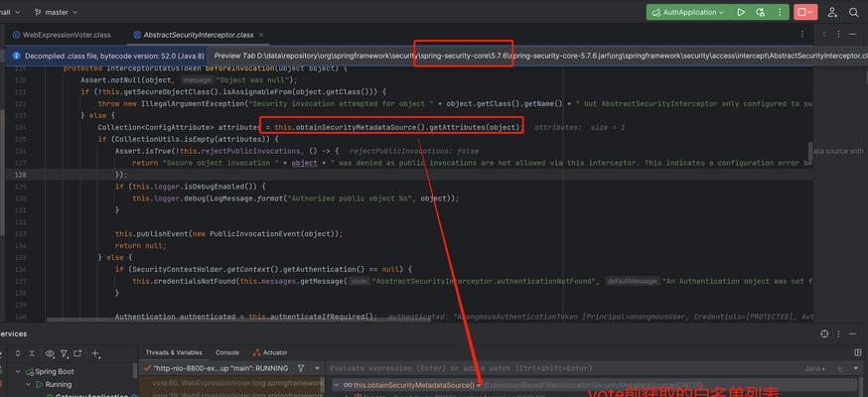Screen dimensions: 868x397
Task: Click add watch plus icon
Action: (840, 368)
